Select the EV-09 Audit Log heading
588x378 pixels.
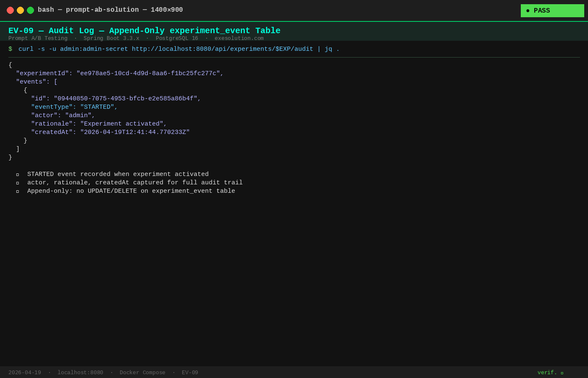point(144,31)
